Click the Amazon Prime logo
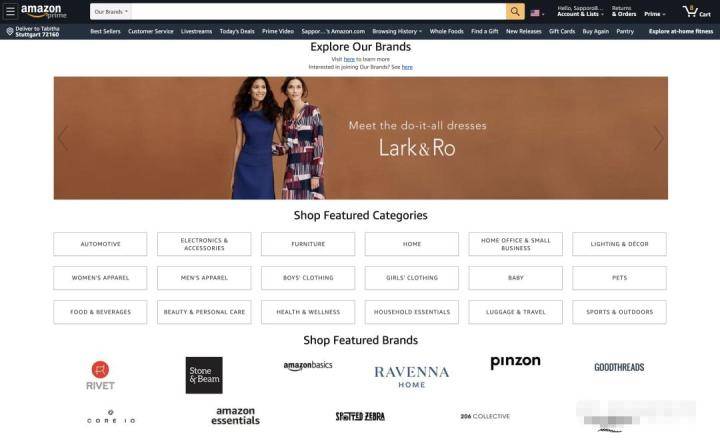This screenshot has height=443, width=720. [44, 11]
